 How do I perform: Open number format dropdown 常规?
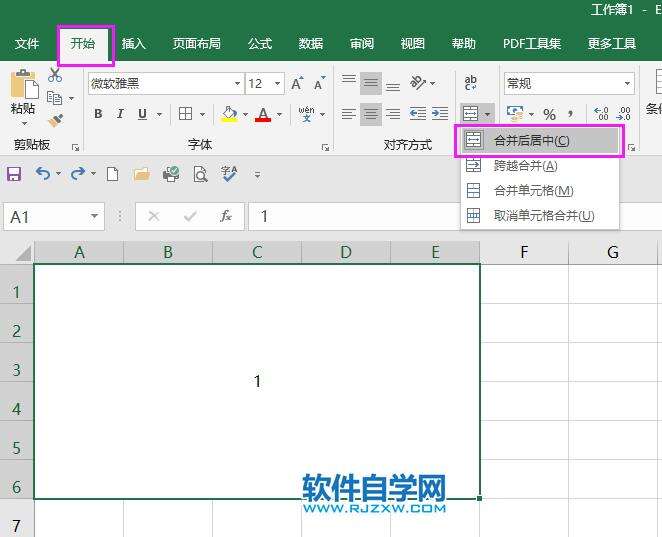point(627,84)
